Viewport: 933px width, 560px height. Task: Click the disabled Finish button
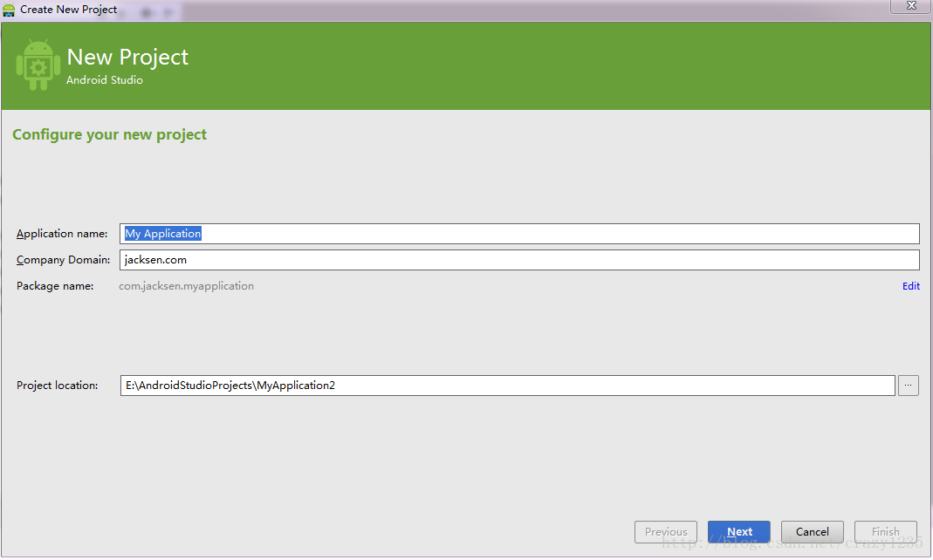pos(885,531)
